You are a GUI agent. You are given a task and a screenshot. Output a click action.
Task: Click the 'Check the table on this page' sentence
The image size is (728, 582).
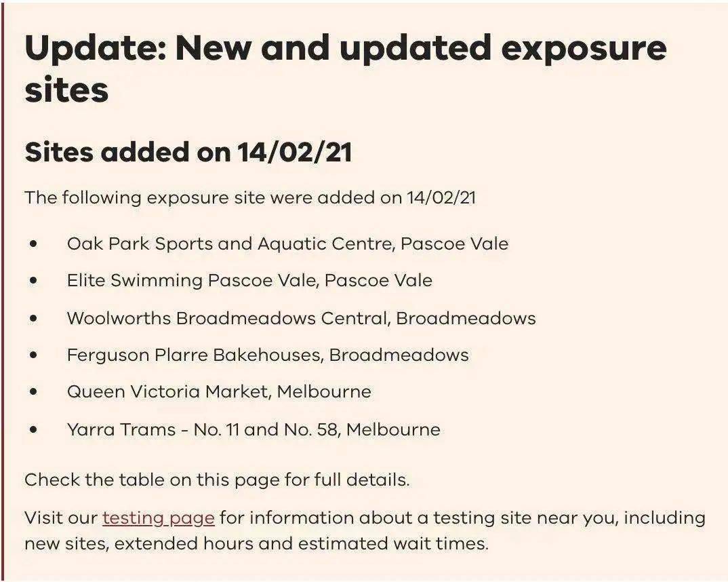click(x=217, y=480)
